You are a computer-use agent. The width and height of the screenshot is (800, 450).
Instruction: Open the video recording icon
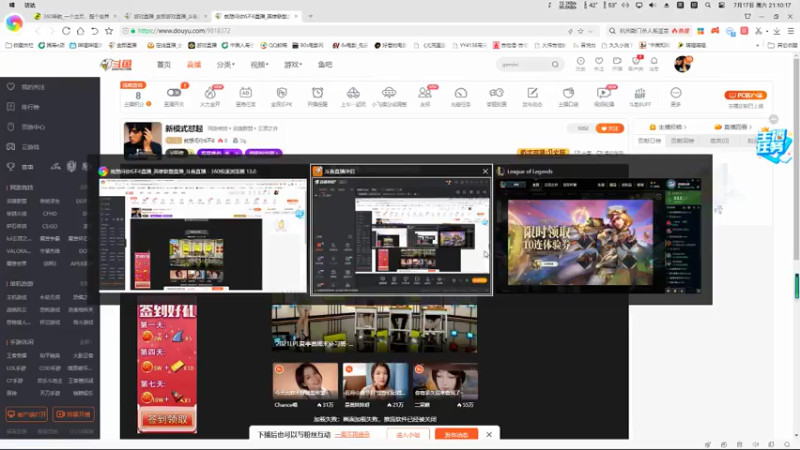[604, 95]
